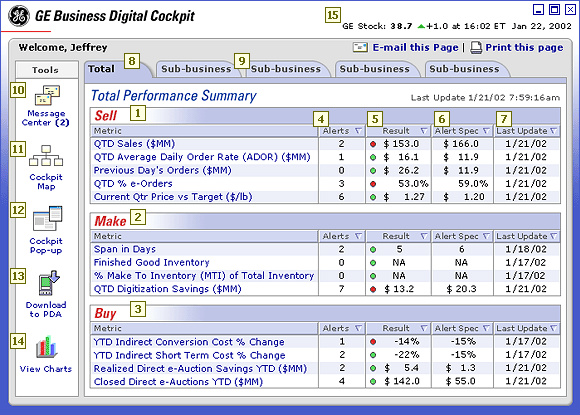Screen dimensions: 580x415
Task: Click the Last Update 1/21/02 timestamp
Action: tap(485, 98)
